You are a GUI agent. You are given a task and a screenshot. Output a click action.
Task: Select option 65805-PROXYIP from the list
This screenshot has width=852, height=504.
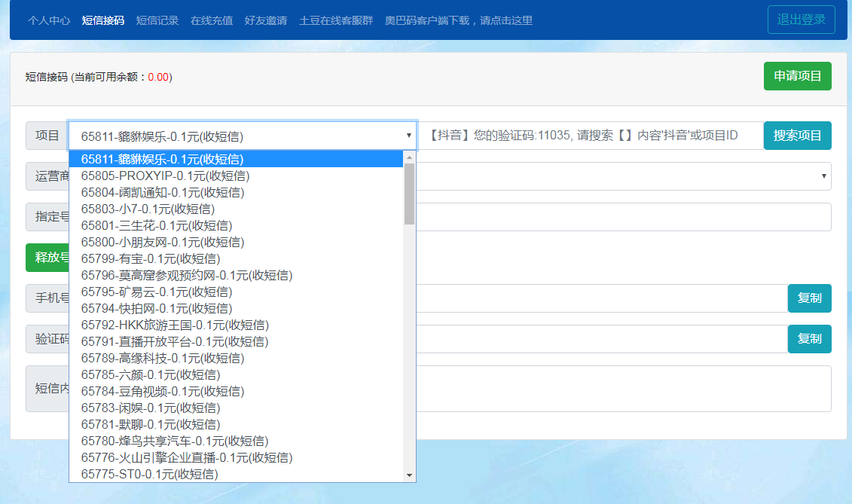[165, 176]
